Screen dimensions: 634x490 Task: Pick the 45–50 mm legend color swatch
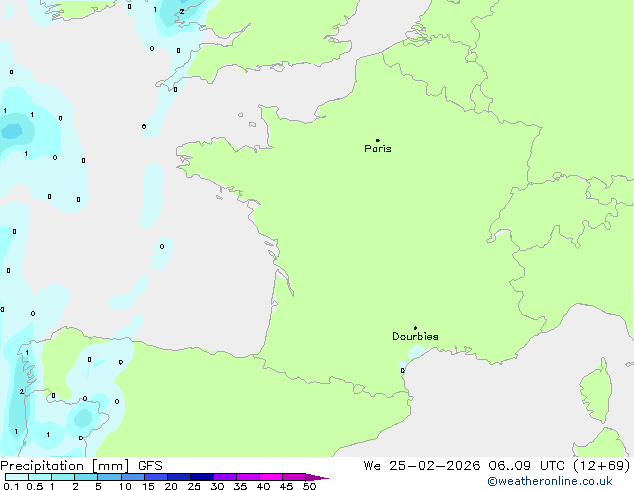click(x=294, y=477)
